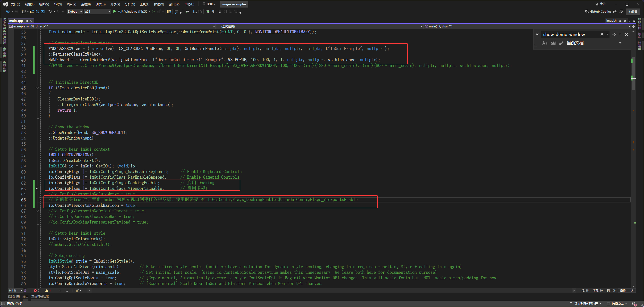Open the 文件(F) menu
This screenshot has height=307, width=644.
coord(16,4)
